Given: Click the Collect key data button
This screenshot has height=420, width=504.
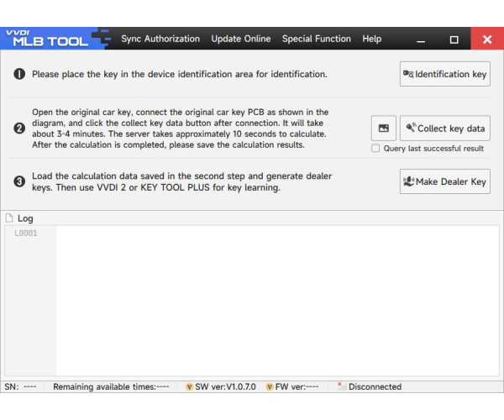Looking at the screenshot, I should pyautogui.click(x=445, y=129).
